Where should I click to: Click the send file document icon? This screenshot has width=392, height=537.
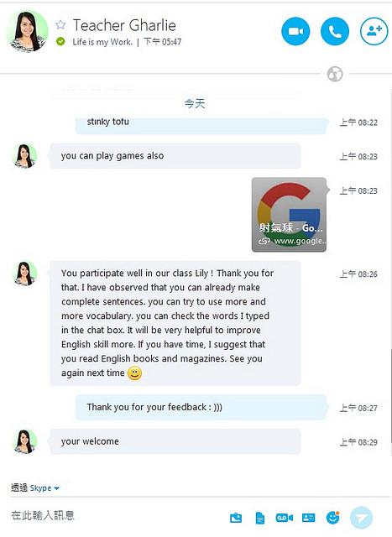[260, 518]
